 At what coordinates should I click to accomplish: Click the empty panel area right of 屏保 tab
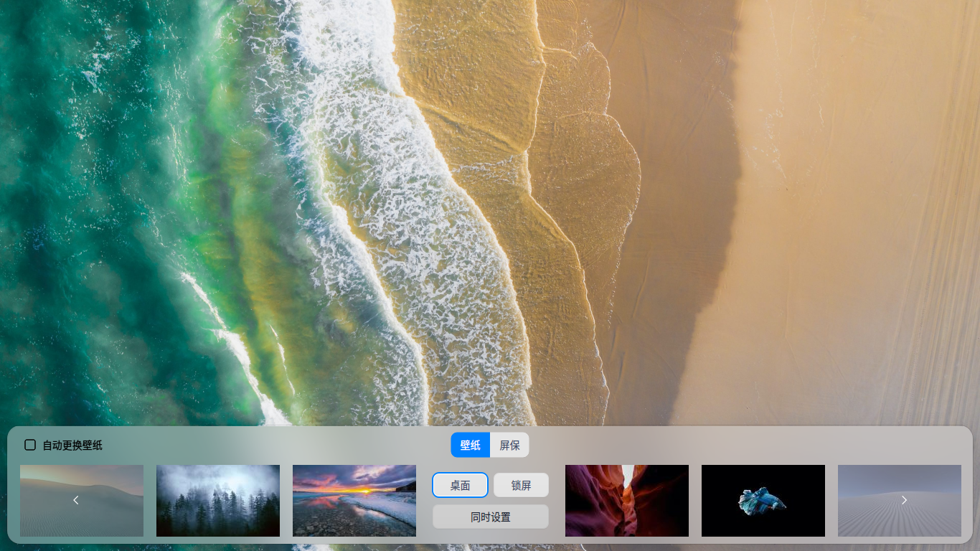(x=717, y=445)
